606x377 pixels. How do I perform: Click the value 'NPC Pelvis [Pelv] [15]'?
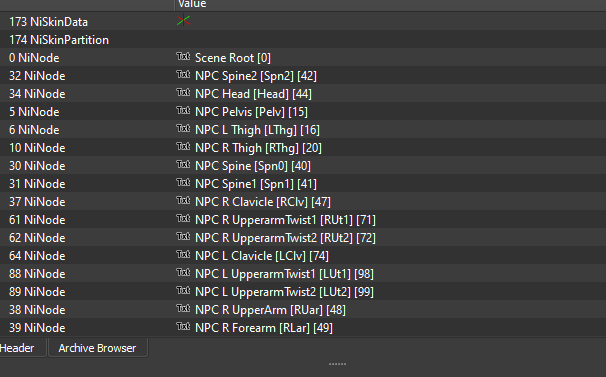point(251,112)
